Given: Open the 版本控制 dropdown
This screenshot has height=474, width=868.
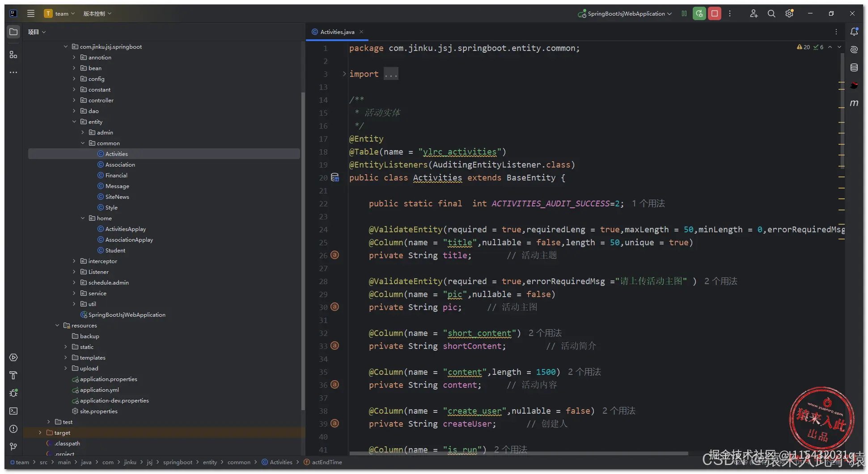Looking at the screenshot, I should pyautogui.click(x=97, y=13).
